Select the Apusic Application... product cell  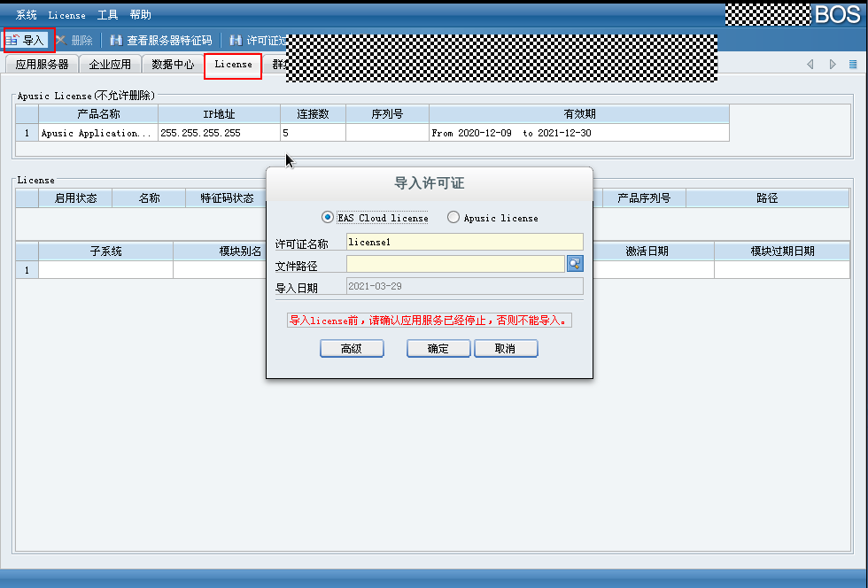(98, 133)
